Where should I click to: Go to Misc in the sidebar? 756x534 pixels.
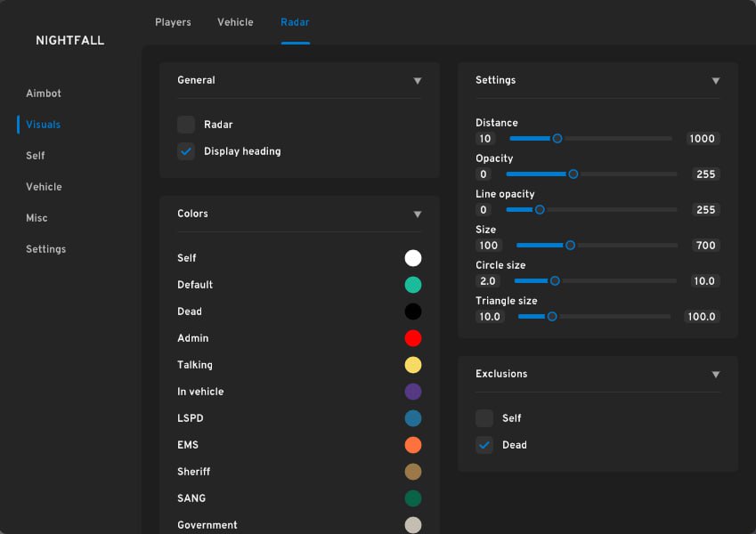coord(37,218)
